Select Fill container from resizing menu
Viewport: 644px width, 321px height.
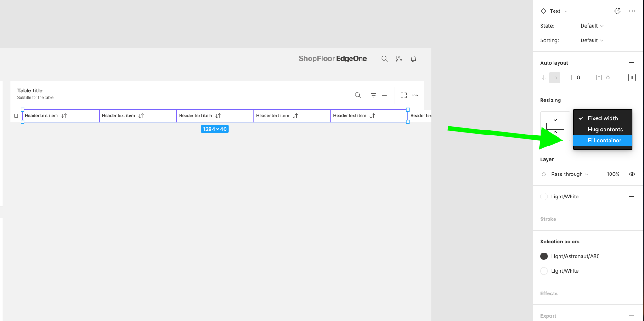tap(604, 141)
